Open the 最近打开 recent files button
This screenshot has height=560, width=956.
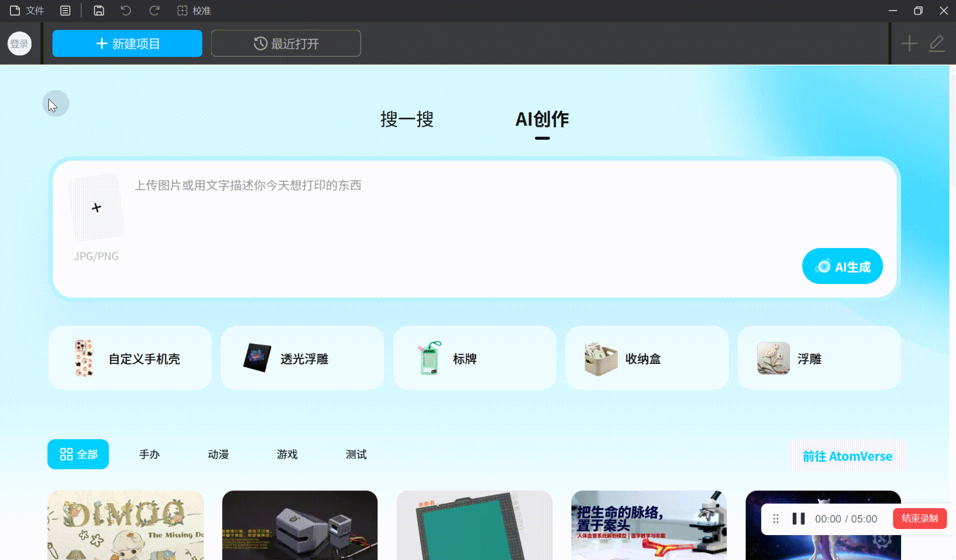coord(286,43)
